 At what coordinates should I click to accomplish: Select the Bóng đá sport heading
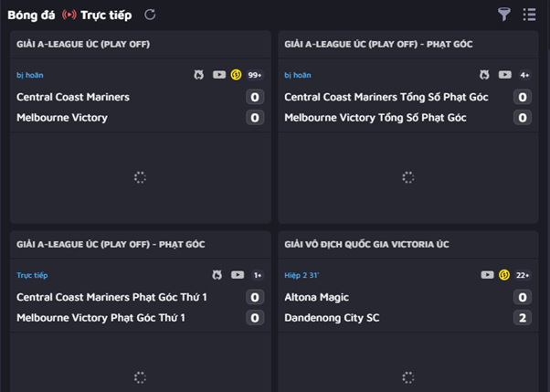[x=31, y=16]
